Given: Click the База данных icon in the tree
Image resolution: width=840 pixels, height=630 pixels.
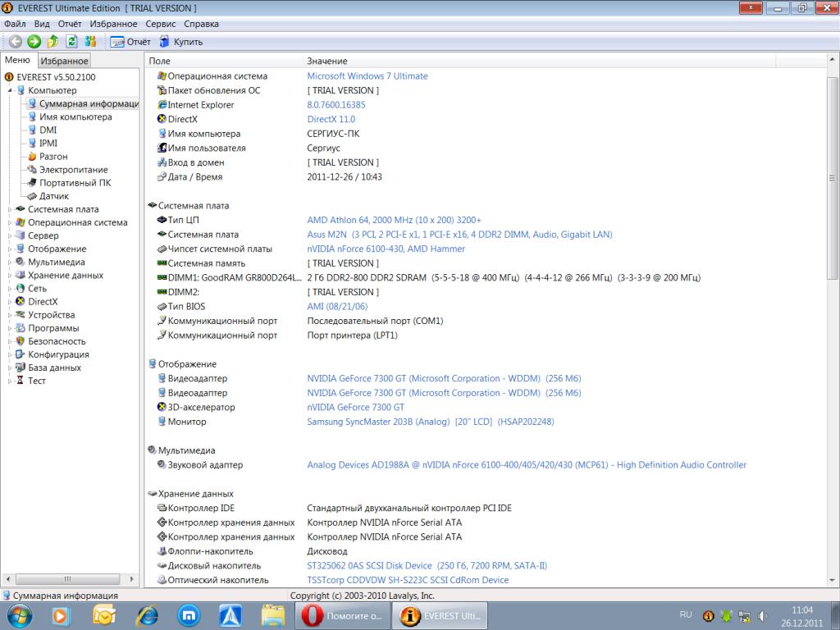Looking at the screenshot, I should point(21,367).
